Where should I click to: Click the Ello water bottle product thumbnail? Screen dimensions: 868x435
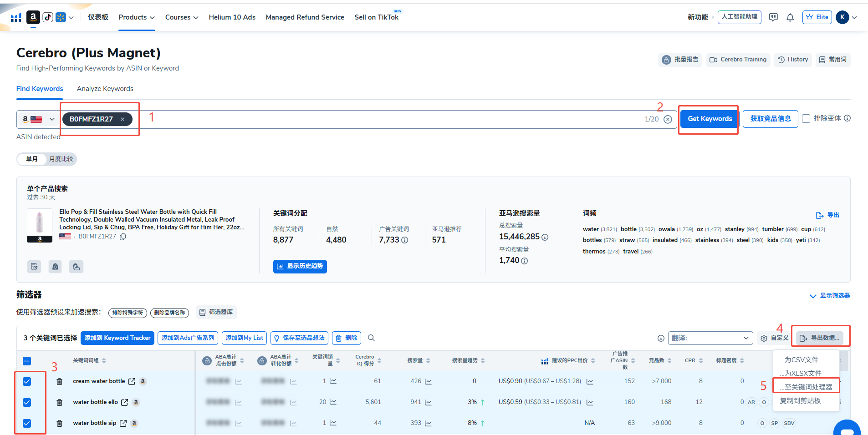pos(40,223)
